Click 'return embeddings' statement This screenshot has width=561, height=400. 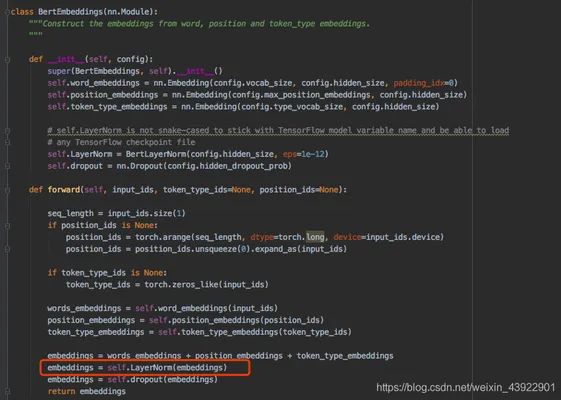point(87,391)
